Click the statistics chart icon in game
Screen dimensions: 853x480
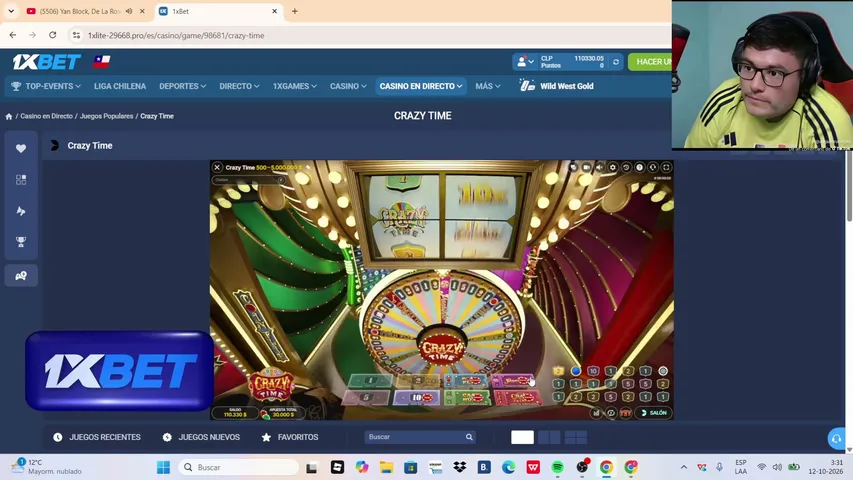[x=596, y=413]
